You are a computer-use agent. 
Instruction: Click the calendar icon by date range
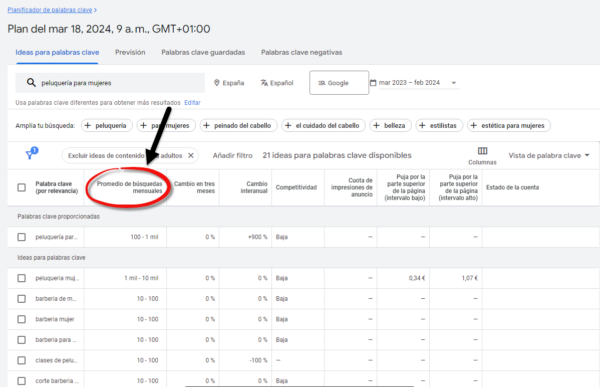pyautogui.click(x=373, y=83)
